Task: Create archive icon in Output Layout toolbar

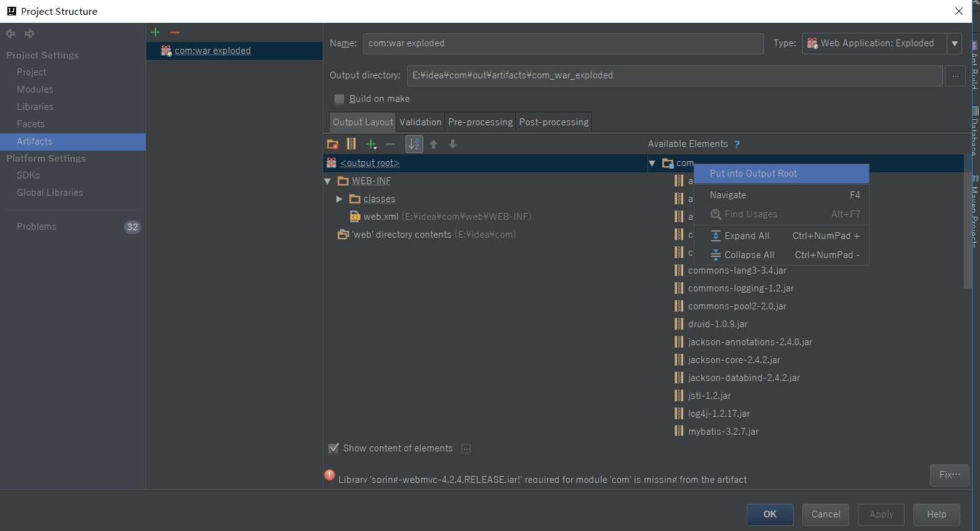Action: point(351,144)
